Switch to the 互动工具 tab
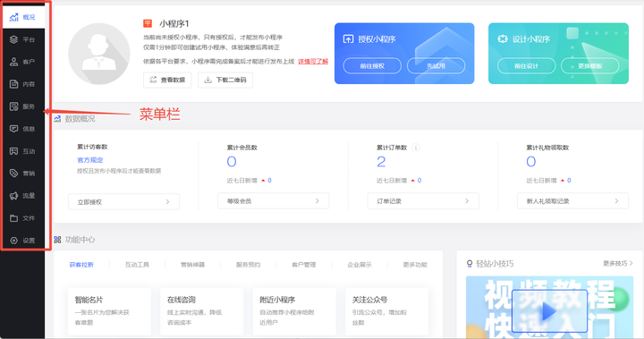This screenshot has height=339, width=644. (x=137, y=265)
